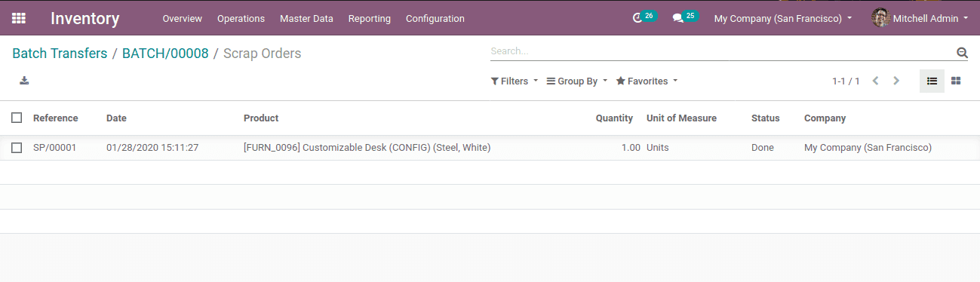Open the Operations menu
The width and height of the screenshot is (980, 282).
coord(241,18)
